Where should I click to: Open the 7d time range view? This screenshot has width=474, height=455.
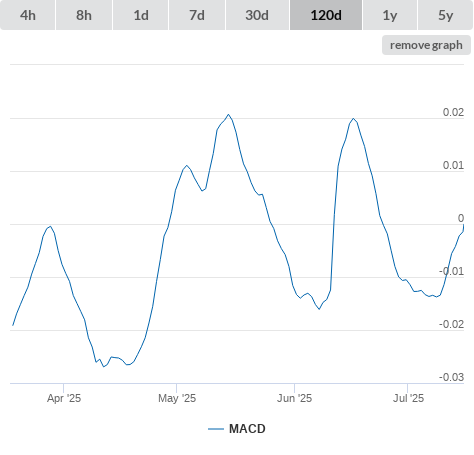[197, 15]
